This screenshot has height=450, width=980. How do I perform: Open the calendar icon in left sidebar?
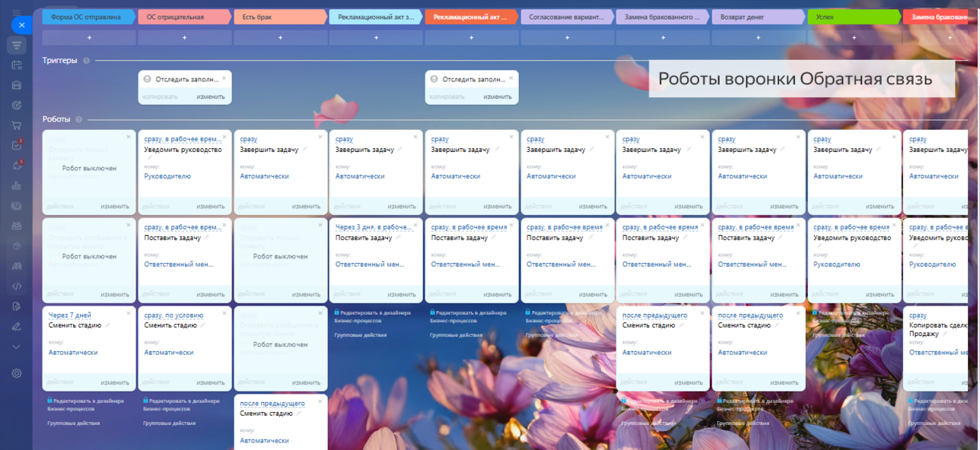(17, 65)
